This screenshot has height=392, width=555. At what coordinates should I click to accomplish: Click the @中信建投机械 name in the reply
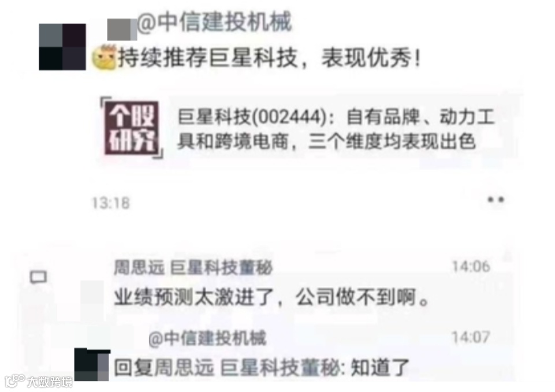(x=207, y=338)
